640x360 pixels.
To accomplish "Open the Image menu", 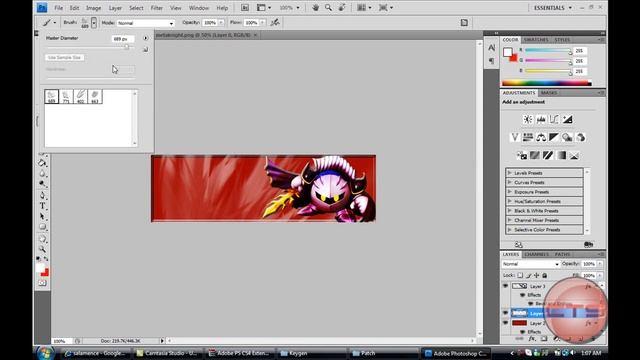I will pos(93,8).
